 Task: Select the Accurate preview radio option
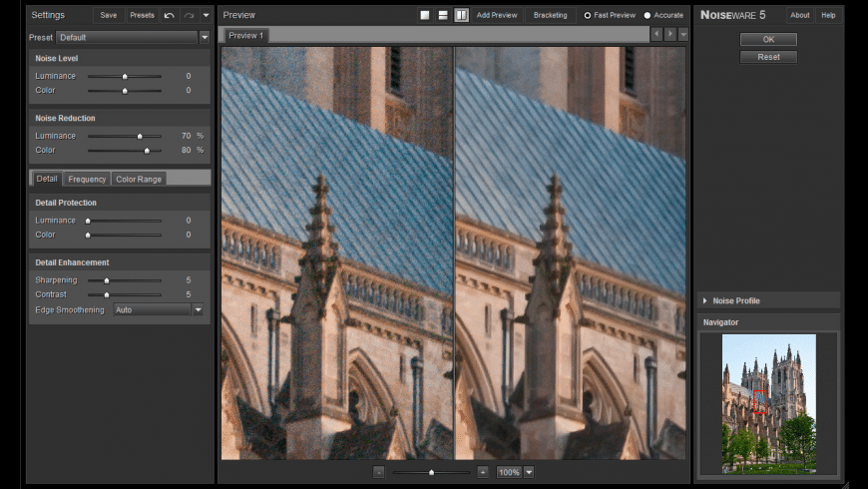click(x=648, y=15)
